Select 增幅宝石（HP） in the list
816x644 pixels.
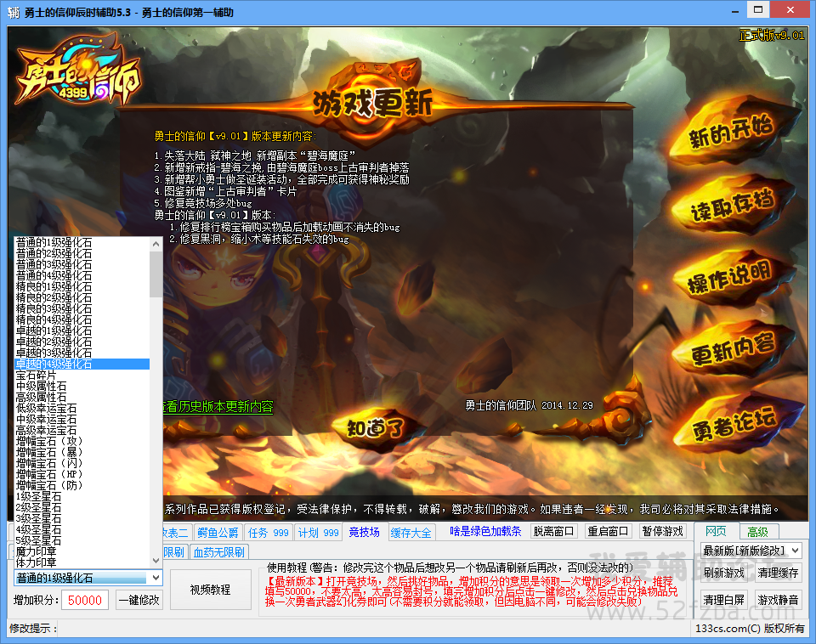82,474
